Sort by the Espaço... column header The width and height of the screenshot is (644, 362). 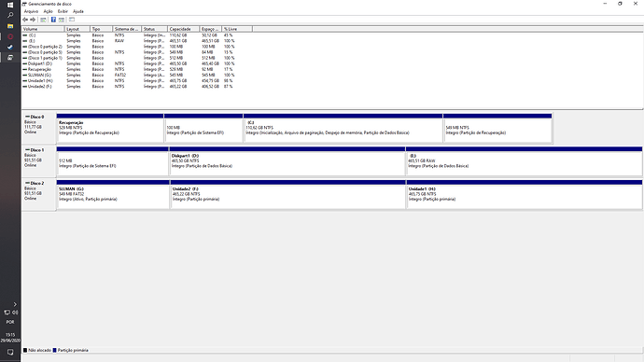(211, 29)
